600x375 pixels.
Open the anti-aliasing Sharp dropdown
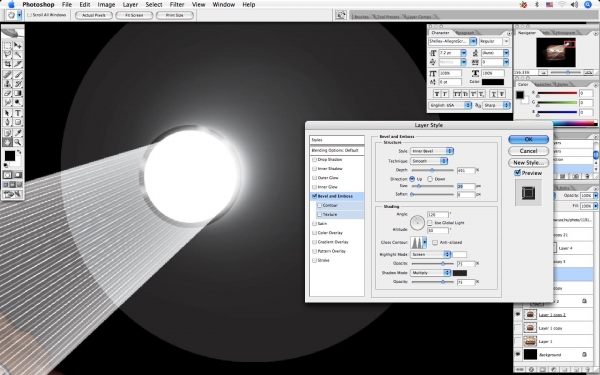tap(496, 105)
